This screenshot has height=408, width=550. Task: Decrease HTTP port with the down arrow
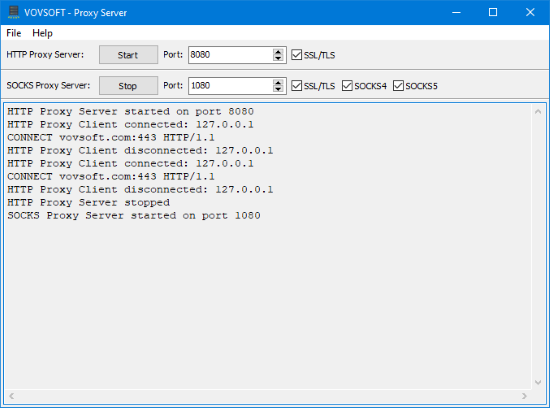tap(278, 58)
